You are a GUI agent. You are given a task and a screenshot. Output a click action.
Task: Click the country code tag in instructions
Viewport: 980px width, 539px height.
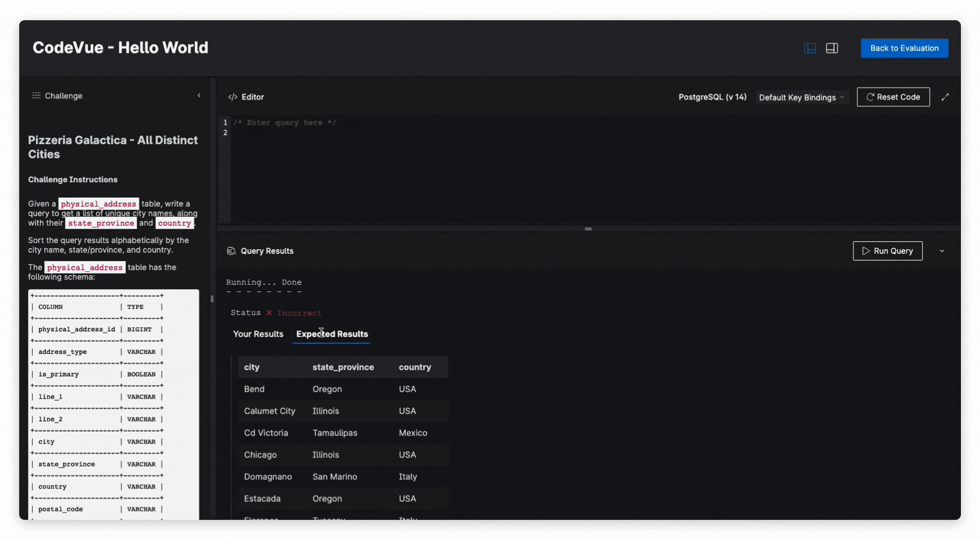point(175,223)
